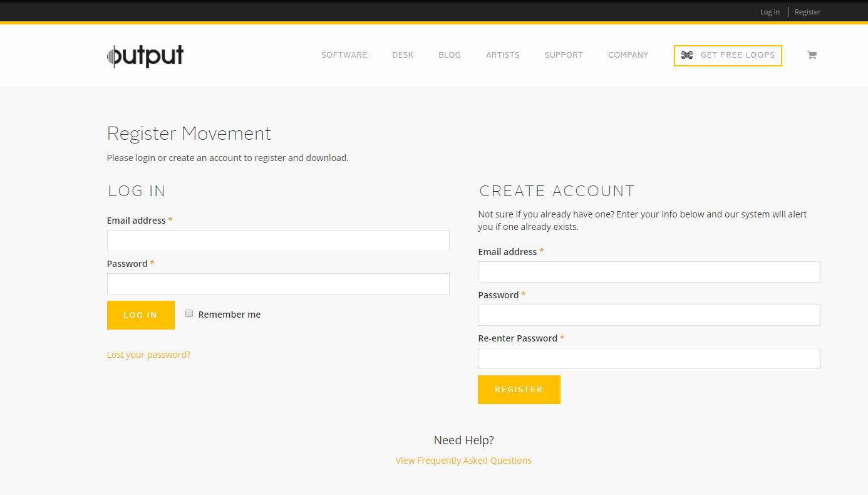Click Log in link in top bar
Image resolution: width=868 pixels, height=495 pixels.
[770, 12]
